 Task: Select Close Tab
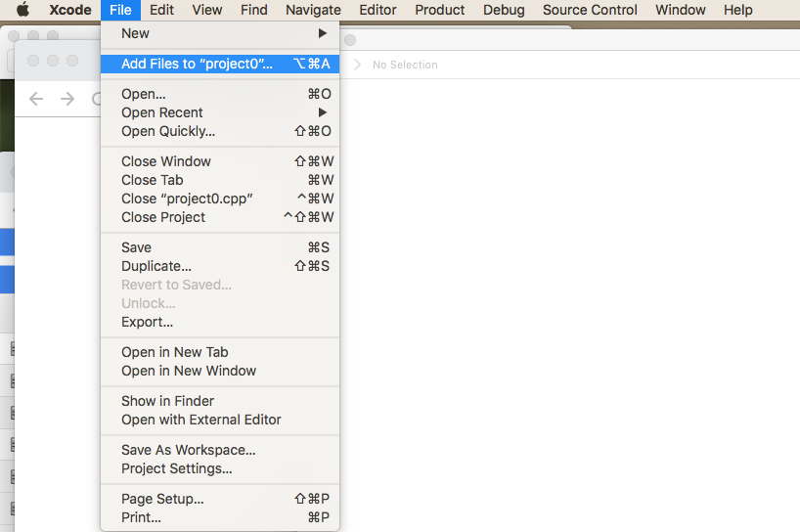tap(220, 180)
